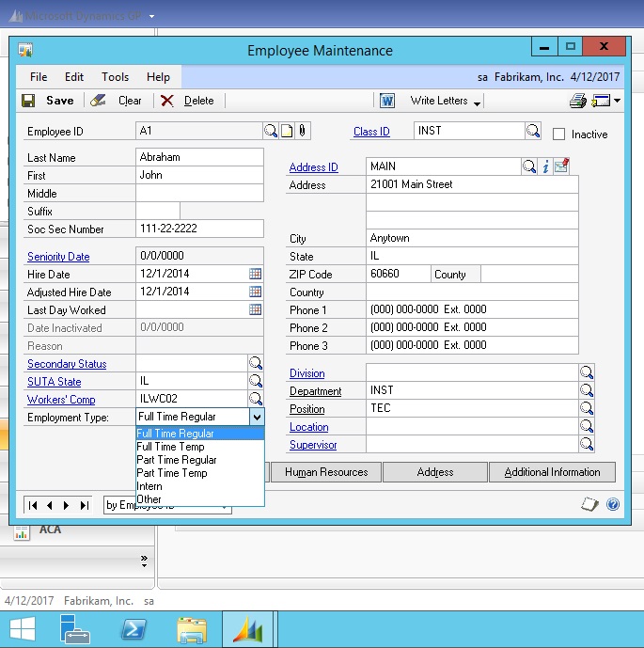The image size is (644, 648).
Task: Open the Help menu
Action: pyautogui.click(x=158, y=77)
